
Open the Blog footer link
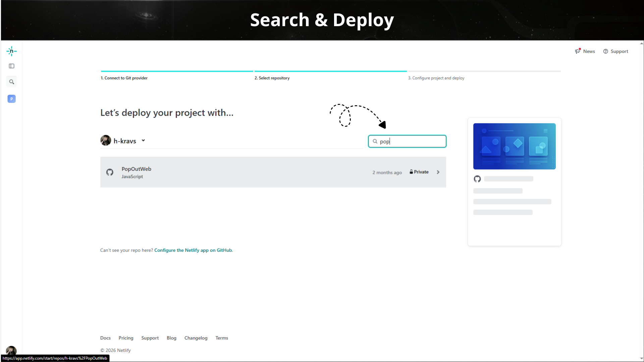(x=171, y=338)
